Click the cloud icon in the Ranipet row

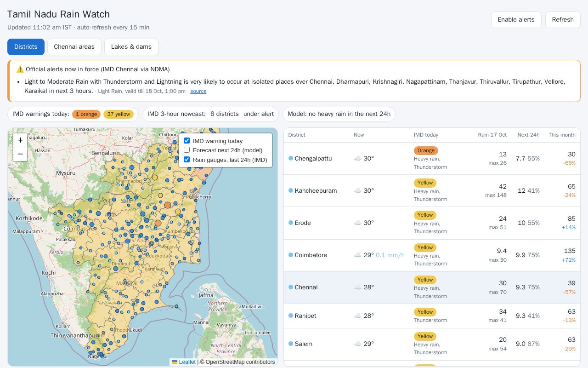(357, 316)
